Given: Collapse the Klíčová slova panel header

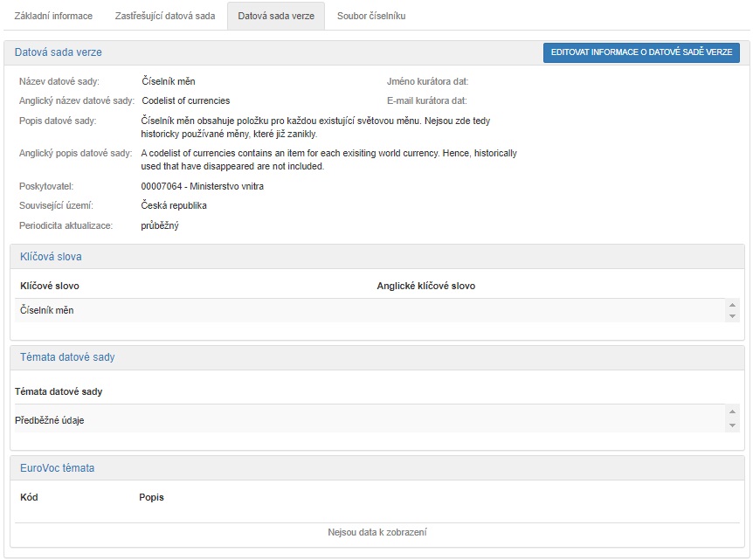Looking at the screenshot, I should tap(51, 257).
